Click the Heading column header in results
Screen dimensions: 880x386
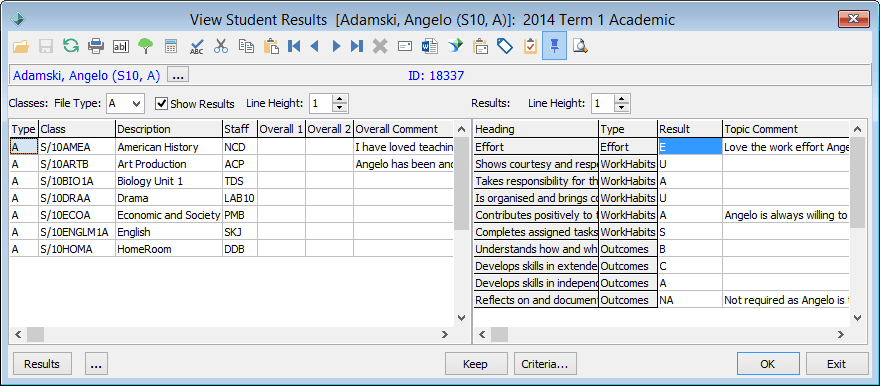pos(536,129)
